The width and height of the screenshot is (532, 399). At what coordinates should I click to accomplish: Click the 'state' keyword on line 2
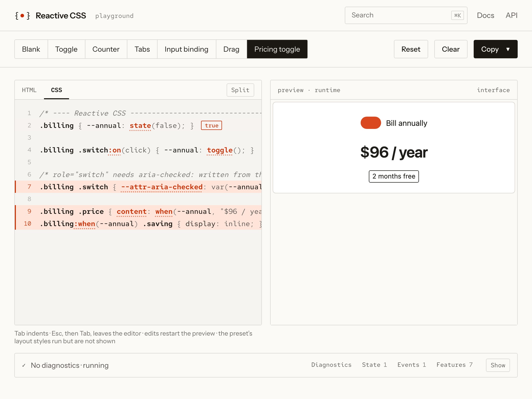coord(140,126)
